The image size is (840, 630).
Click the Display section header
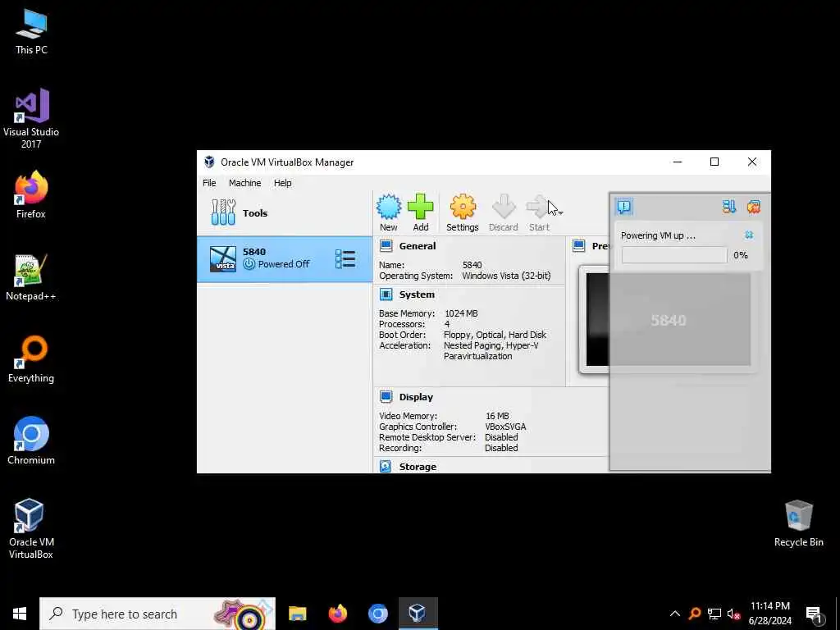tap(416, 397)
